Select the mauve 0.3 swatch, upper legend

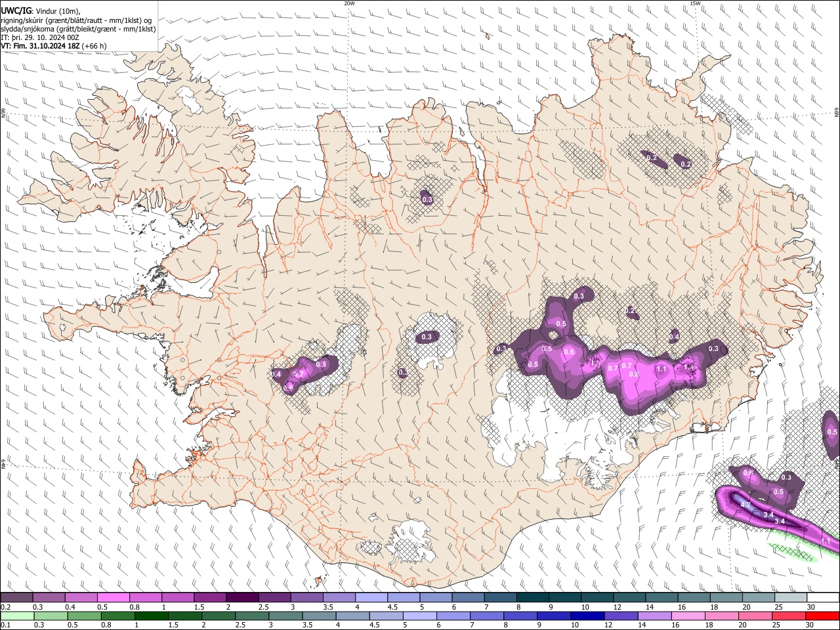click(49, 597)
